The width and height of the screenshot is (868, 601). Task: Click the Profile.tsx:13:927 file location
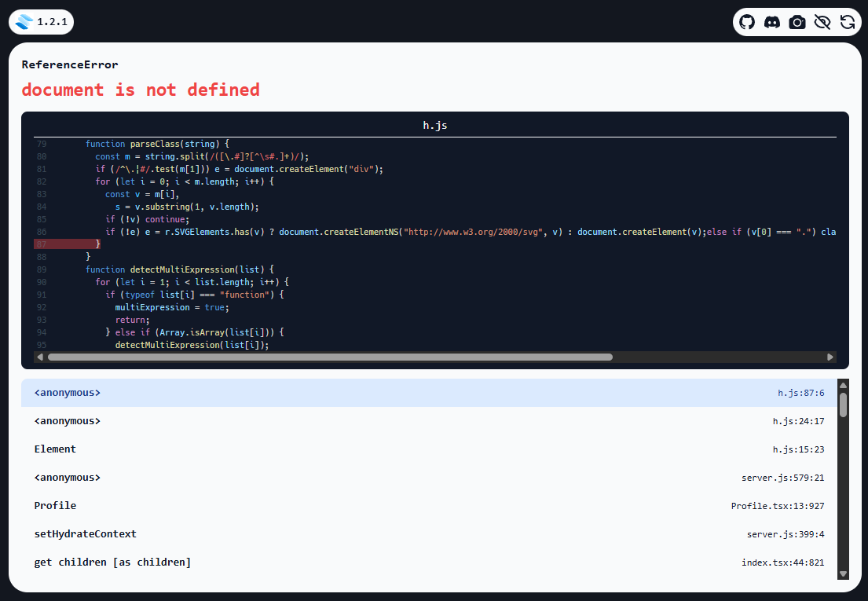click(x=777, y=506)
